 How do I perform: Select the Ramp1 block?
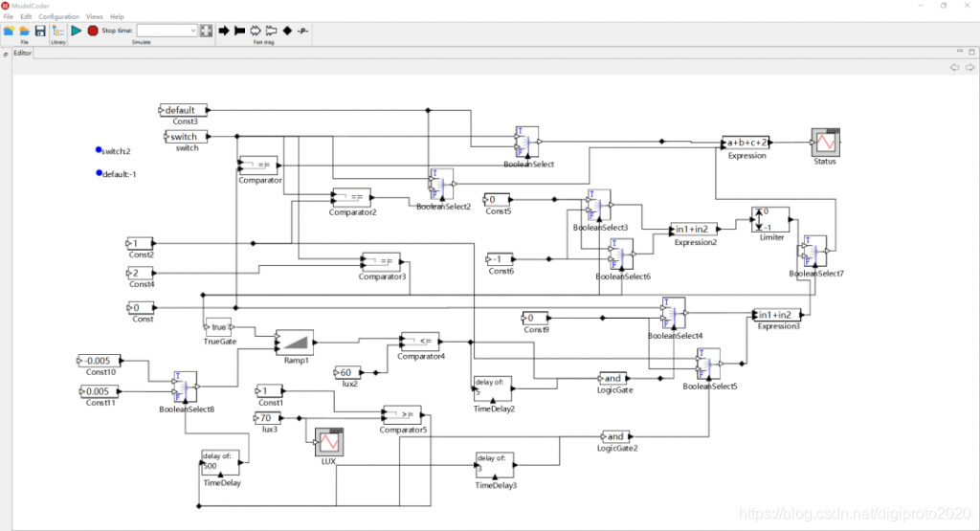[x=295, y=343]
